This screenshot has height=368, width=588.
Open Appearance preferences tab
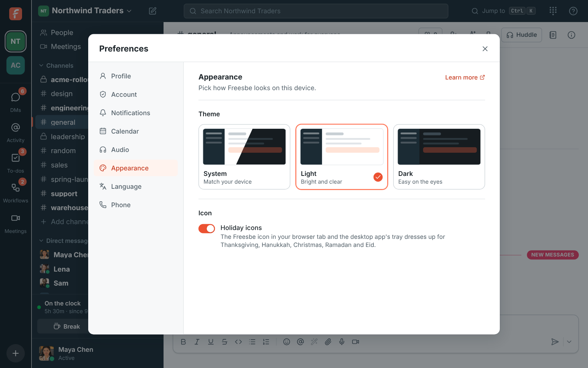[x=136, y=168]
